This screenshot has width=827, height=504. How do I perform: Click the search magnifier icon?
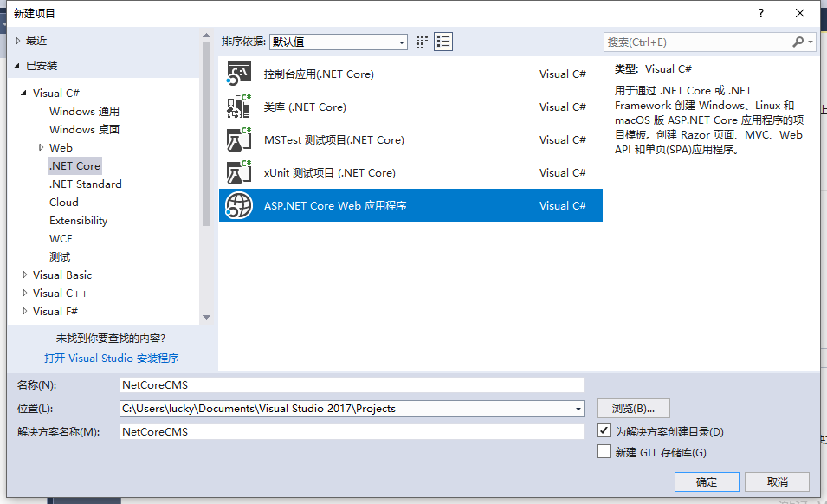tap(798, 42)
